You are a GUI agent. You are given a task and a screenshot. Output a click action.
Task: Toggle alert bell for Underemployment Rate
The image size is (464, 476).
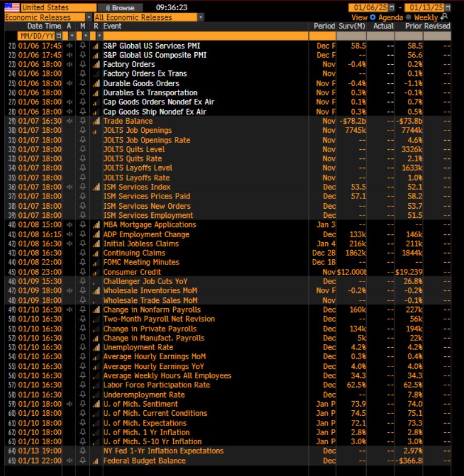[x=82, y=395]
